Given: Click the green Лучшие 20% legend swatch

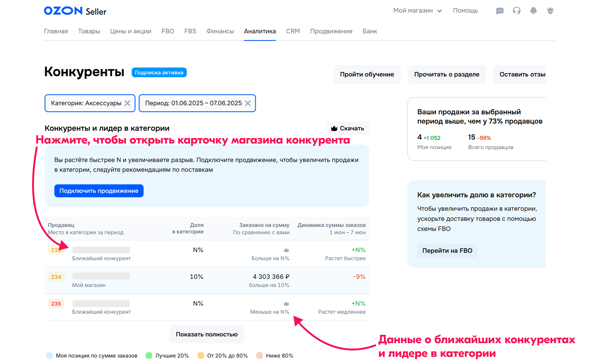Looking at the screenshot, I should [x=149, y=355].
